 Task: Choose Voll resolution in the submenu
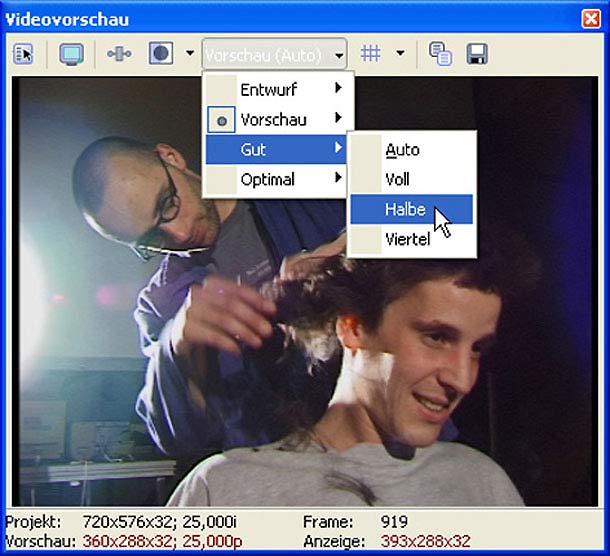398,180
